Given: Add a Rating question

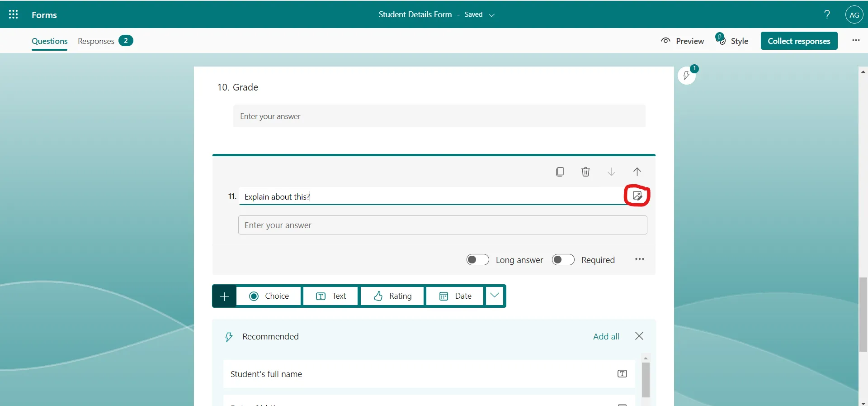Looking at the screenshot, I should (x=392, y=296).
